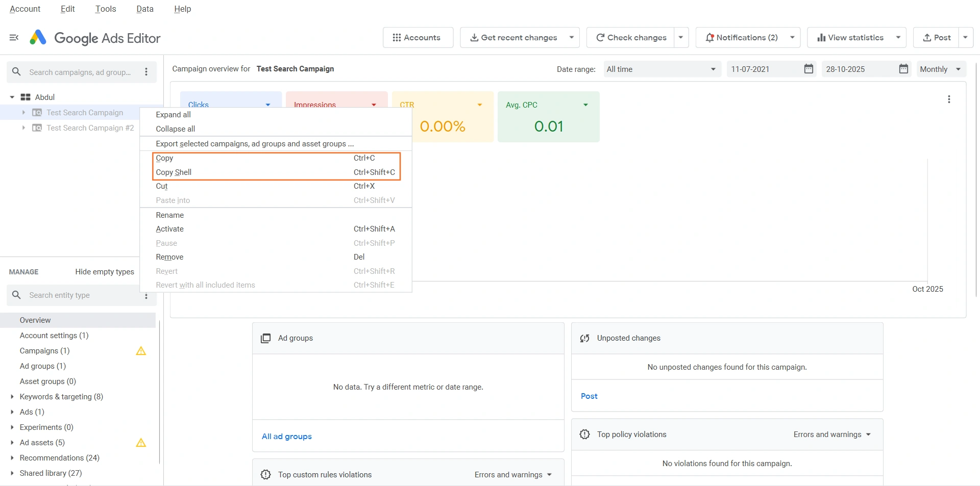Choose Export selected campaigns menu entry
The width and height of the screenshot is (980, 486).
276,144
